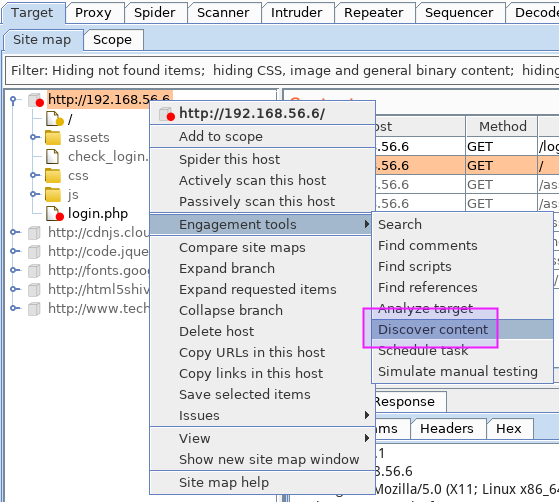Click the js folder icon
Image resolution: width=559 pixels, height=502 pixels.
click(x=53, y=194)
